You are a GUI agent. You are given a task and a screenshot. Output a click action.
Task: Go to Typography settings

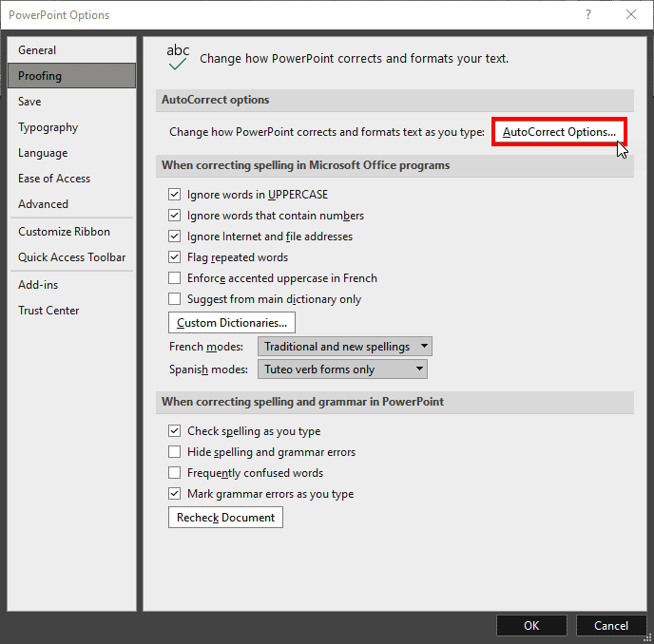click(x=71, y=127)
